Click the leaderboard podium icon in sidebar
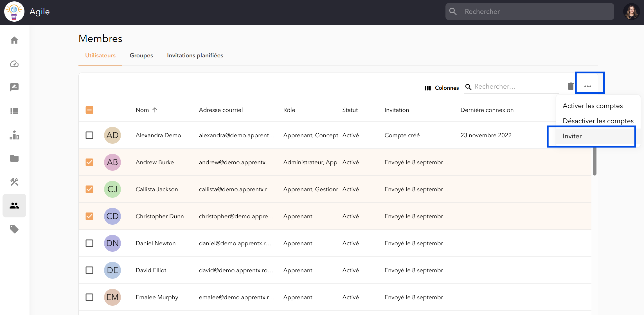This screenshot has width=644, height=315. 14,135
